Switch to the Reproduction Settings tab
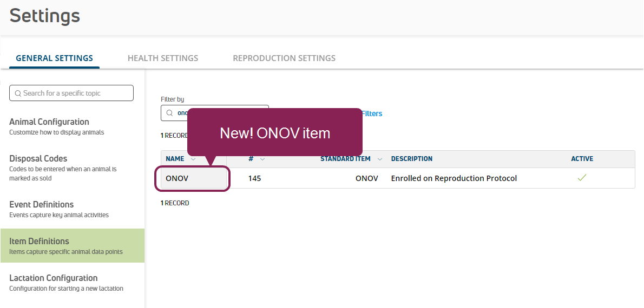This screenshot has width=644, height=308. pyautogui.click(x=284, y=58)
